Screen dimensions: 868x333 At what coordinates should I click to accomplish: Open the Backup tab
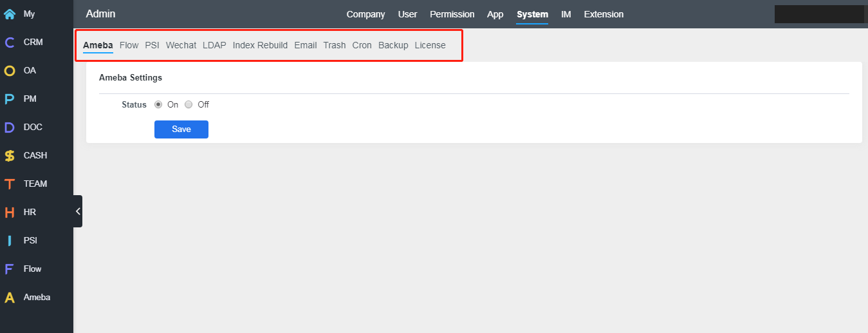click(x=393, y=45)
